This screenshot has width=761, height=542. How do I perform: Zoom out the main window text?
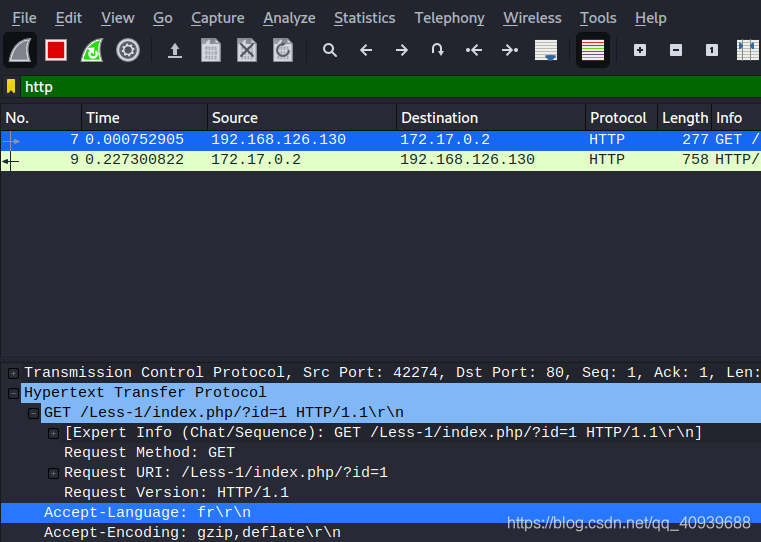pyautogui.click(x=676, y=50)
